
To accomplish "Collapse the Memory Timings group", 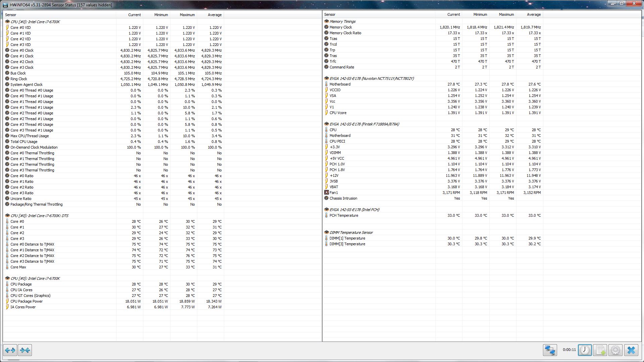I will coord(326,21).
